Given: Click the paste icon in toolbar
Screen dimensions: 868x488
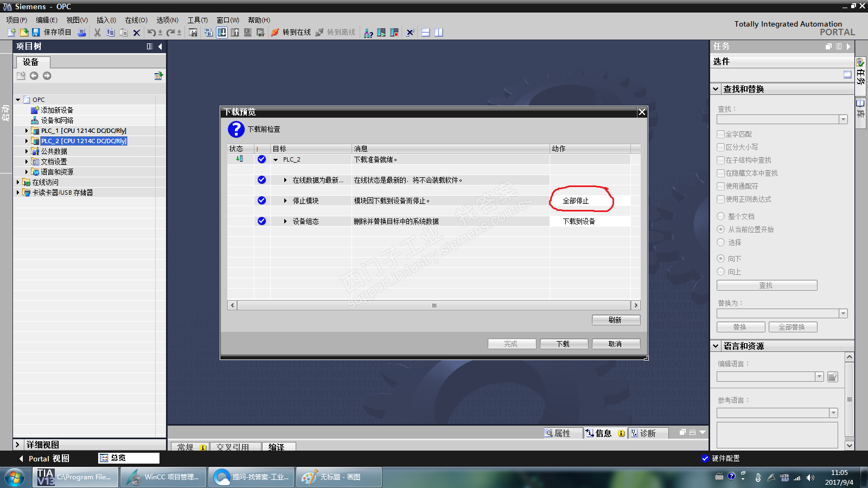Looking at the screenshot, I should tap(123, 33).
